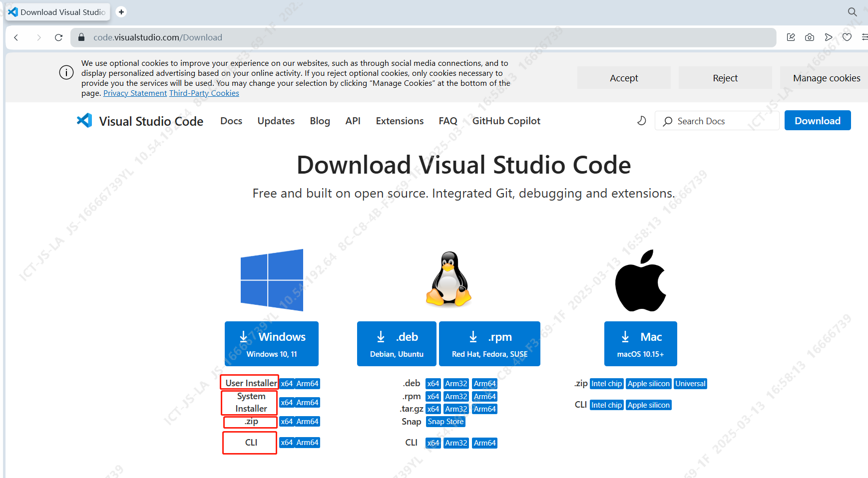Image resolution: width=868 pixels, height=478 pixels.
Task: Toggle the dark theme moon icon
Action: tap(642, 121)
